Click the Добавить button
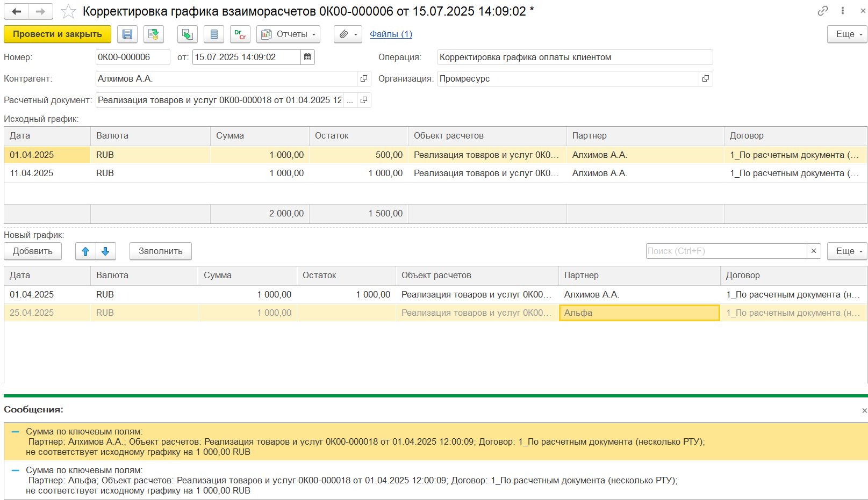Screen dimensions: 868x500 coord(33,251)
